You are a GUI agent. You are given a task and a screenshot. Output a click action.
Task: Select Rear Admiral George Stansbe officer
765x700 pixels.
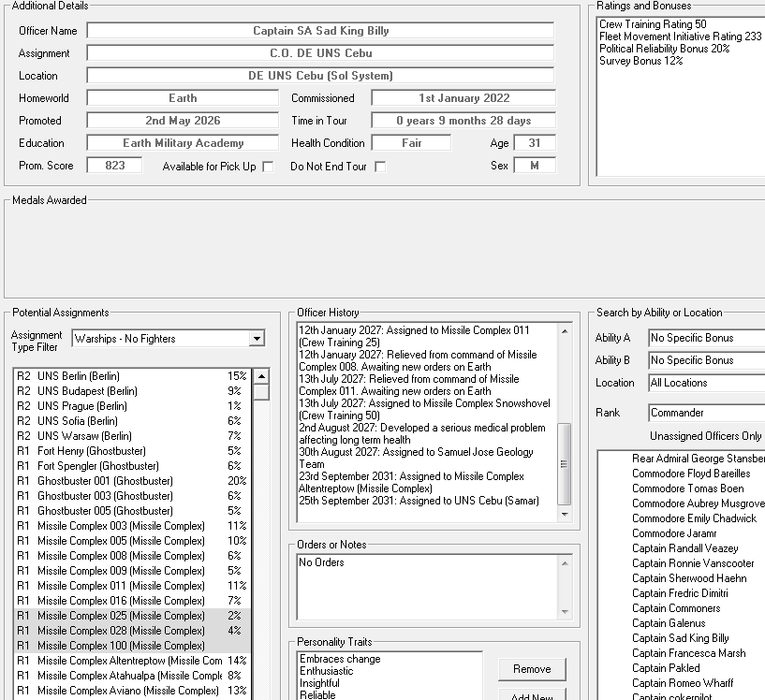699,459
